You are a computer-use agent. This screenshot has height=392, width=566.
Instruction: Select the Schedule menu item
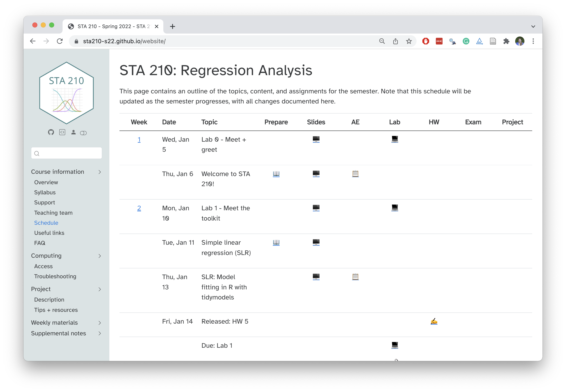pyautogui.click(x=46, y=223)
